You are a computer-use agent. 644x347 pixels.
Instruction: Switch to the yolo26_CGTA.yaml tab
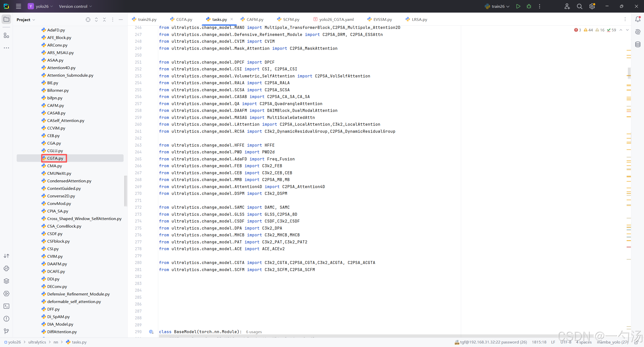(336, 19)
